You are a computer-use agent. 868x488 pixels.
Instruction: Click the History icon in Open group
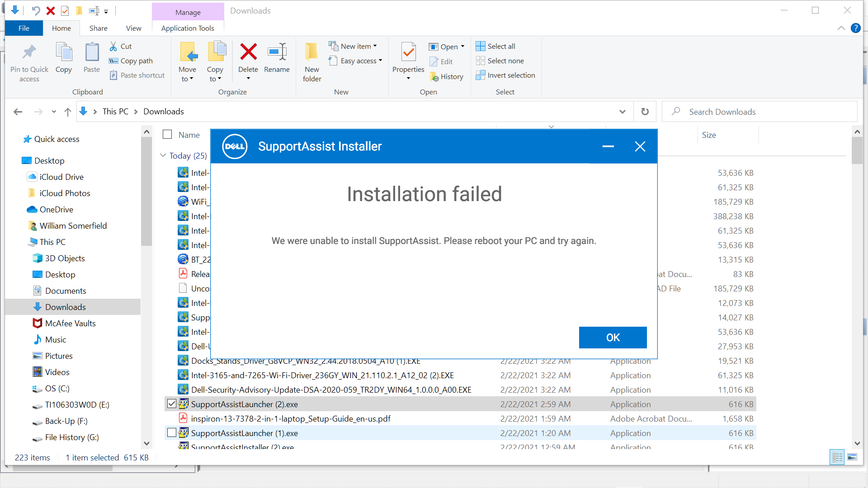coord(435,77)
